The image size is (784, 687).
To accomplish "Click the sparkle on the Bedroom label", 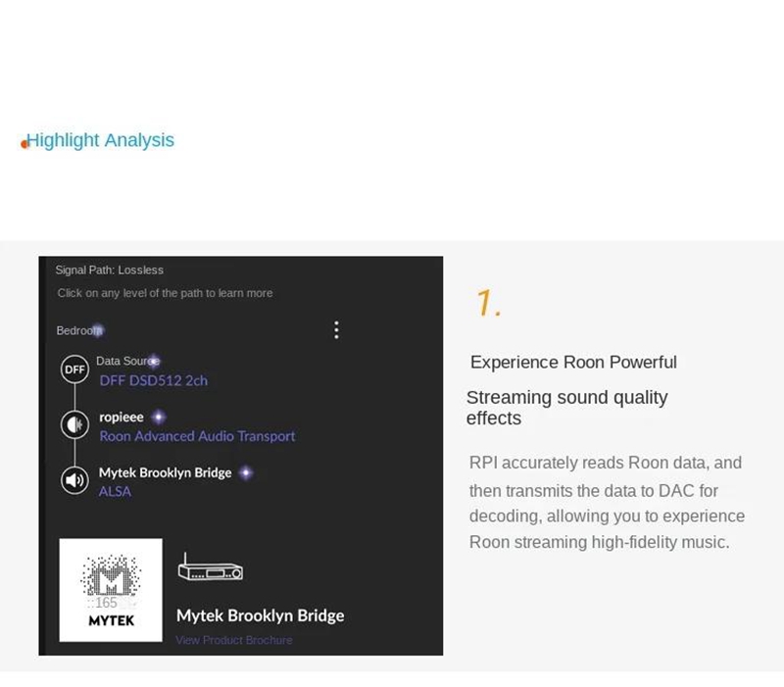I will coord(98,330).
